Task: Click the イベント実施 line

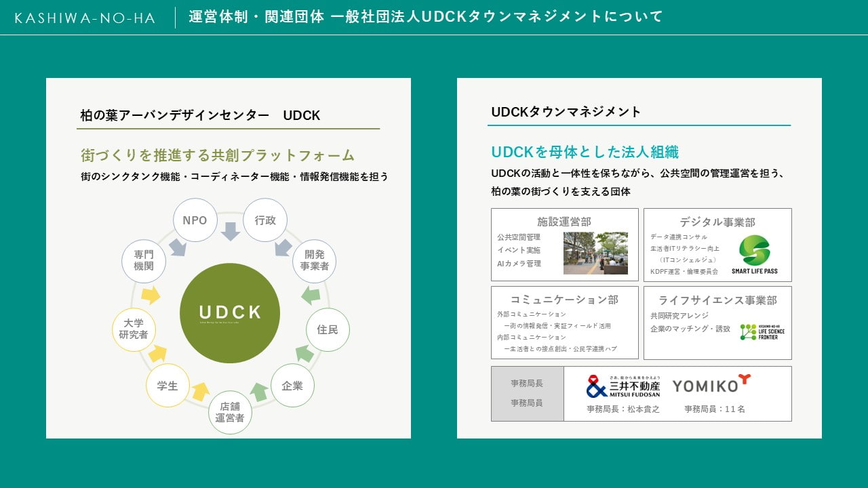Action: [519, 250]
